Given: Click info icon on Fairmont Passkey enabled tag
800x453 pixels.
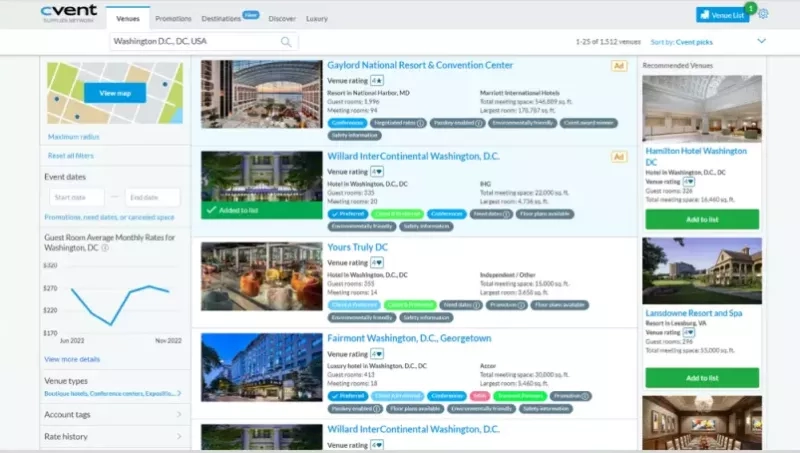Looking at the screenshot, I should click(377, 409).
